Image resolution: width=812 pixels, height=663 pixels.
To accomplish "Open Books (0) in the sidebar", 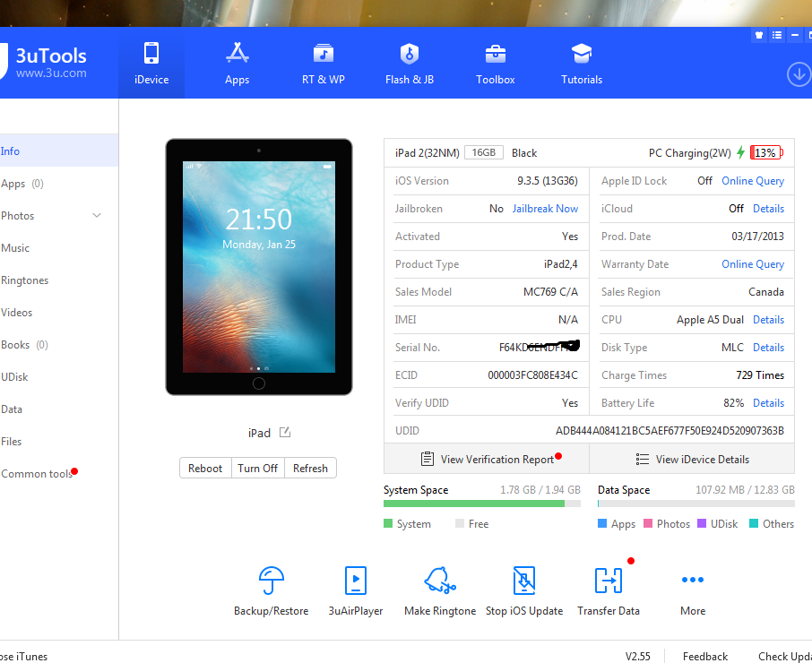I will (x=59, y=345).
